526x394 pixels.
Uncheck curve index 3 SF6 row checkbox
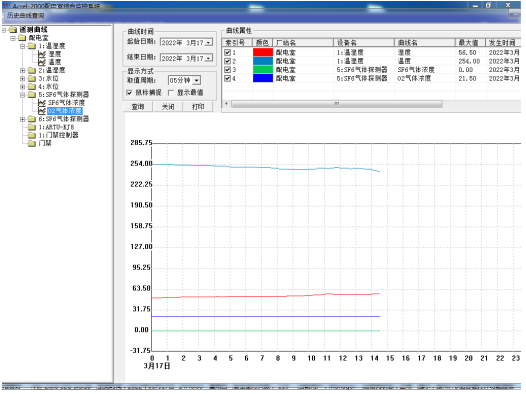point(227,70)
